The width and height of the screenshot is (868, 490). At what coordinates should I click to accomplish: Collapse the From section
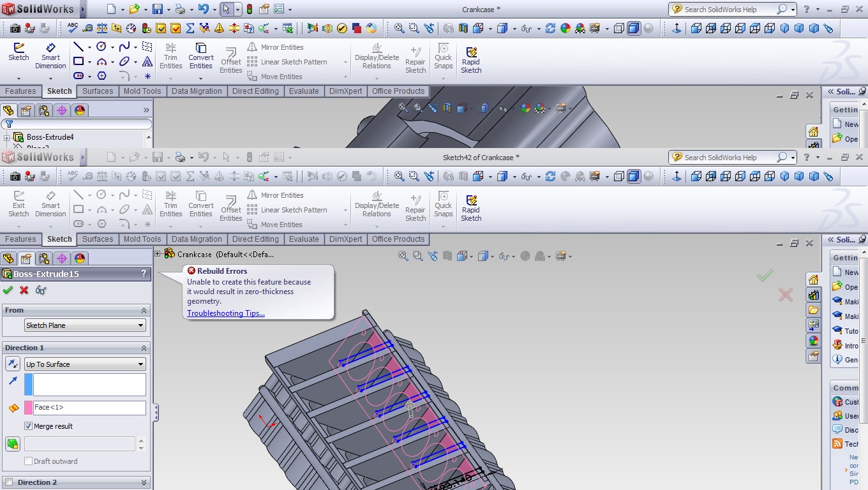[x=144, y=310]
